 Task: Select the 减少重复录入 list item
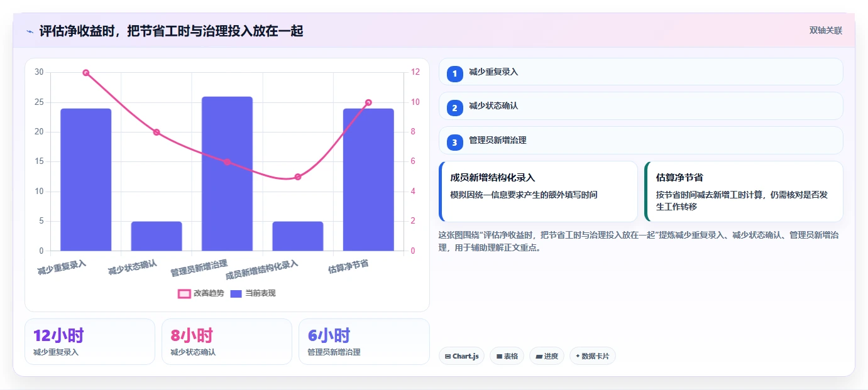pyautogui.click(x=640, y=72)
